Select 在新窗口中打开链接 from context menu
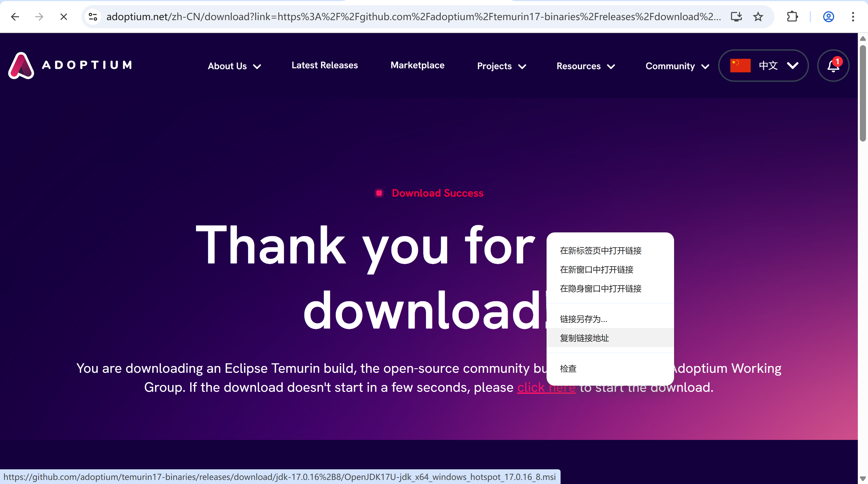 (610, 270)
